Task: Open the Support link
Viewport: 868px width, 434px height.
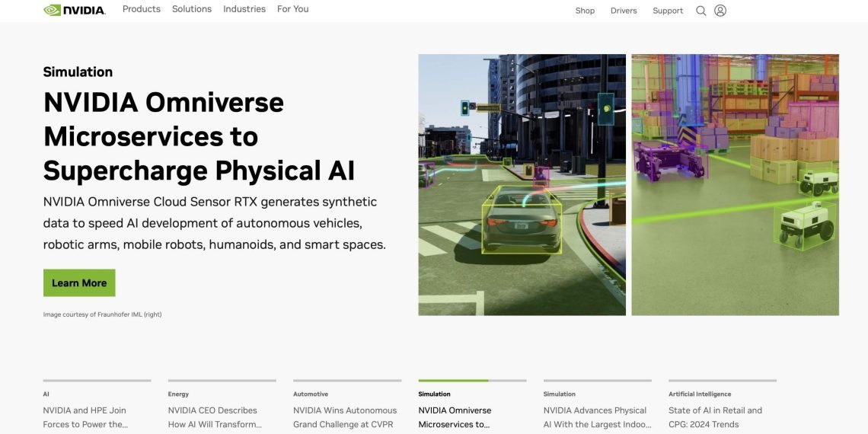Action: pos(668,11)
